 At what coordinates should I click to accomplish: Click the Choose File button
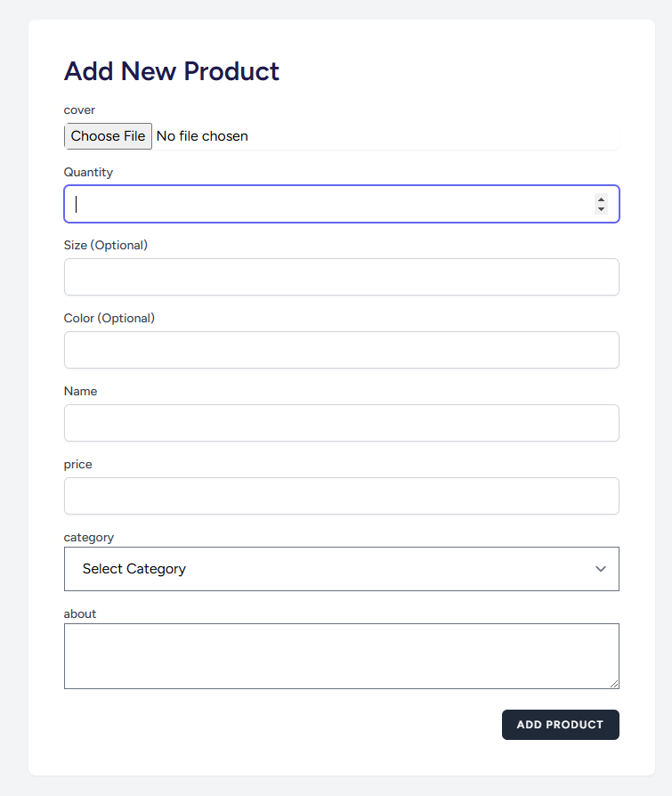click(x=108, y=136)
